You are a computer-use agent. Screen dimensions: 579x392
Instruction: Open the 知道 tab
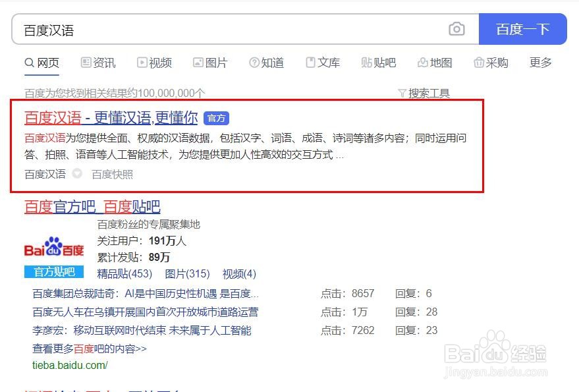(x=267, y=63)
